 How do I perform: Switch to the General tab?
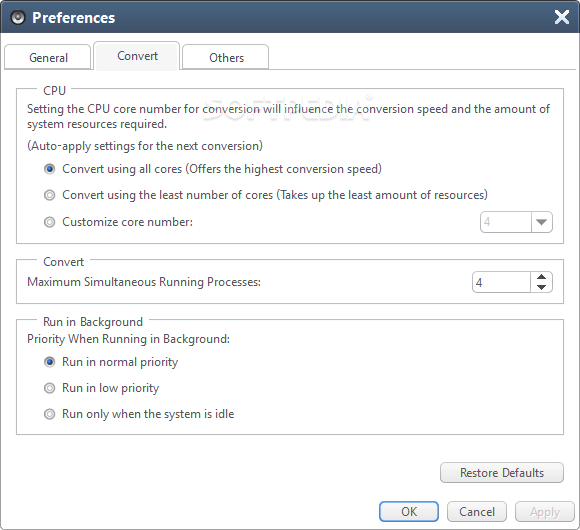[48, 57]
